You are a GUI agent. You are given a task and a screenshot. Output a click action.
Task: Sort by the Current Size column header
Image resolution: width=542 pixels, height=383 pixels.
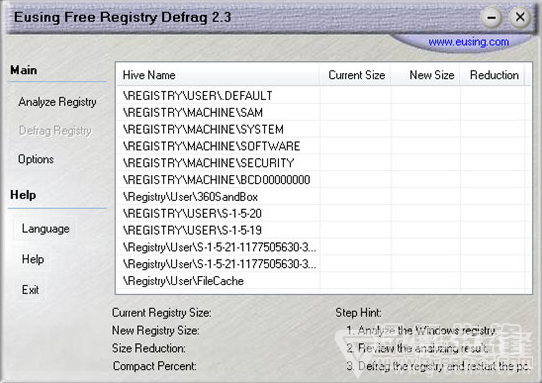(x=355, y=75)
